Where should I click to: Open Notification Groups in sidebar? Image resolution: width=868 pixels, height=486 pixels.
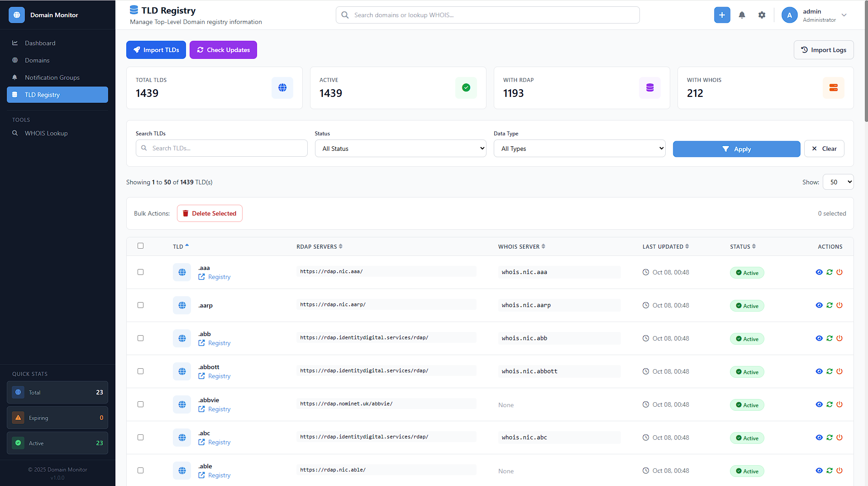tap(52, 77)
